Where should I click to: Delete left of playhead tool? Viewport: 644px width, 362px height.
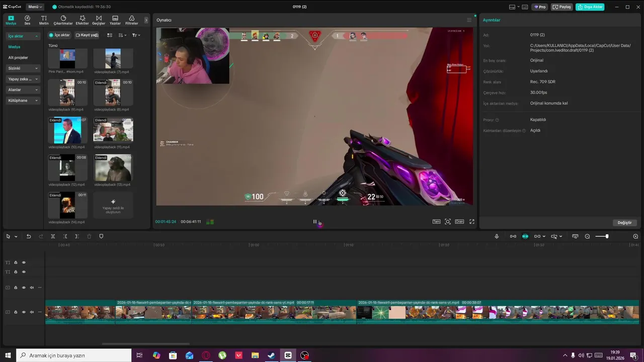[65, 236]
